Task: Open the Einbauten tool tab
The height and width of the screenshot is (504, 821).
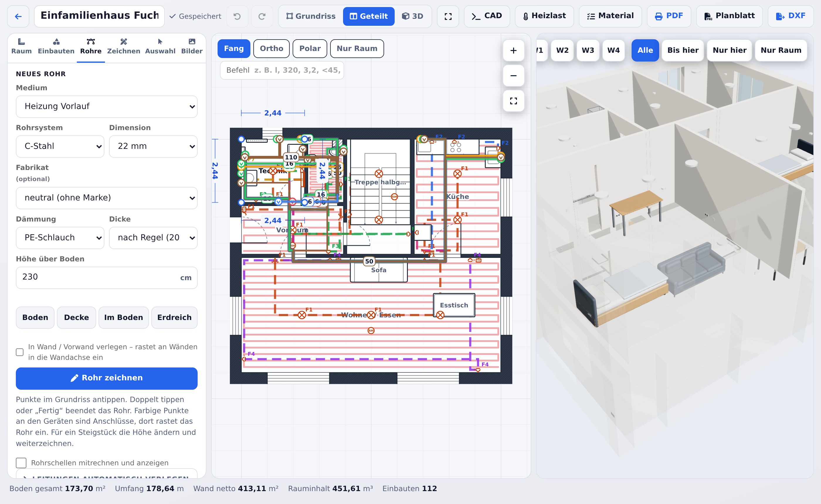Action: (x=56, y=46)
